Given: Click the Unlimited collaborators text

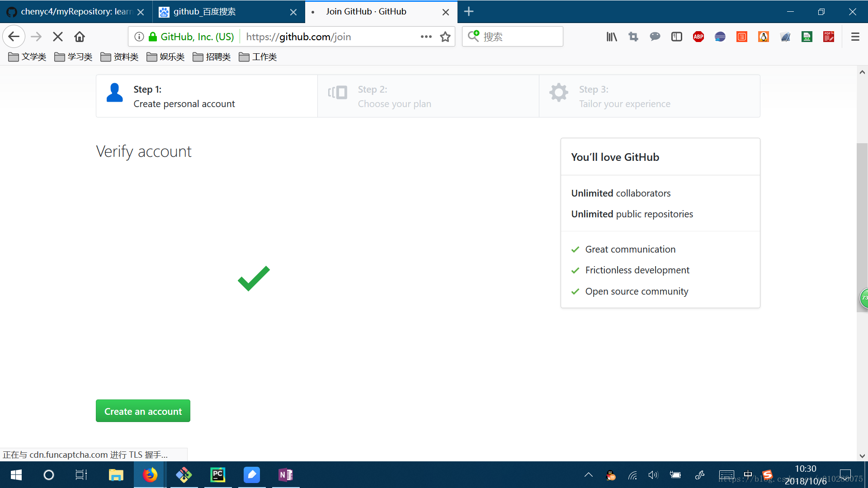Looking at the screenshot, I should point(621,193).
